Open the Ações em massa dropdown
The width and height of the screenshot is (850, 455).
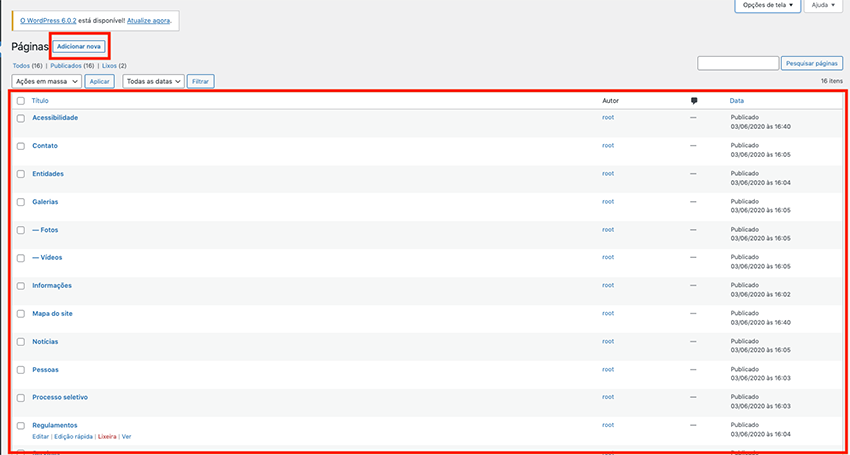tap(46, 81)
